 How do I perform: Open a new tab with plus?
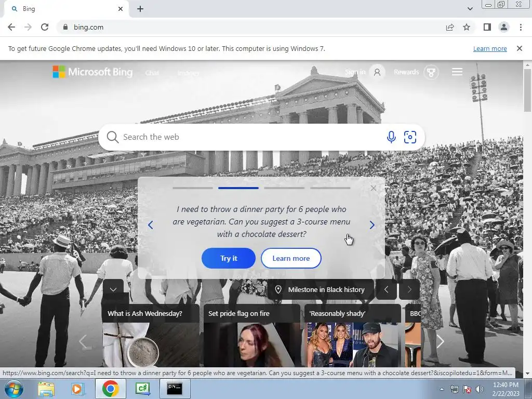pos(140,9)
